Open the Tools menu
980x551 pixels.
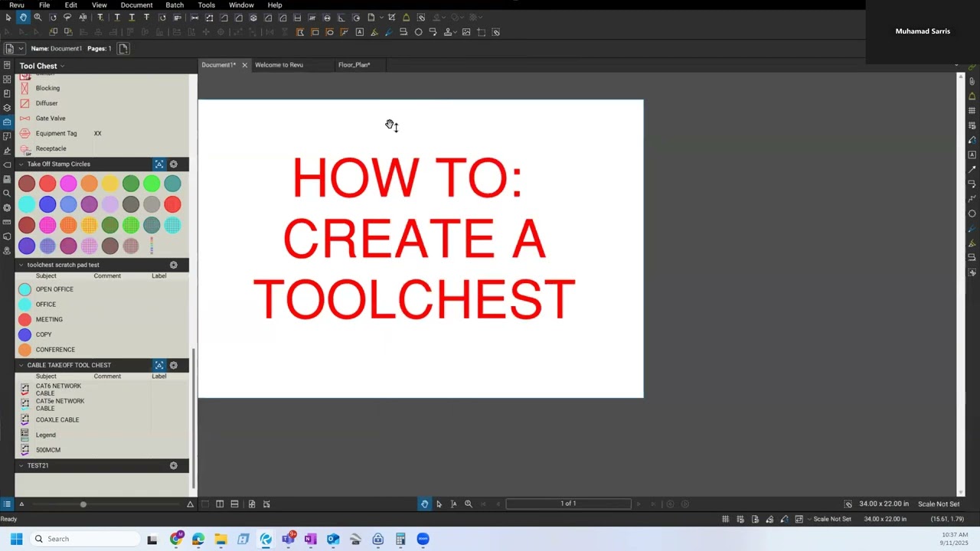pyautogui.click(x=207, y=5)
